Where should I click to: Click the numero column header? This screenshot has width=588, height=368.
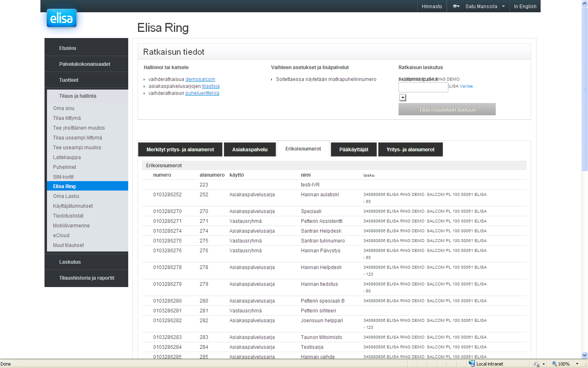[x=162, y=175]
